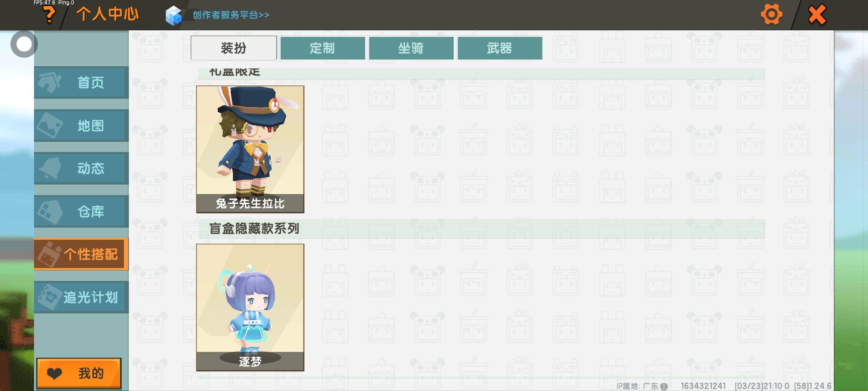The height and width of the screenshot is (391, 868).
Task: Click the IP属地 info icon
Action: pyautogui.click(x=664, y=386)
